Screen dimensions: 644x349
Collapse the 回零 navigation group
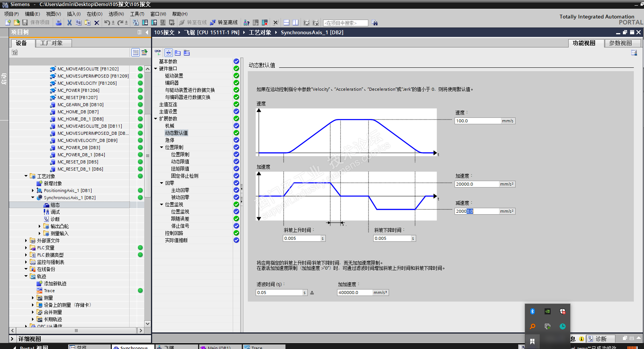coord(162,183)
